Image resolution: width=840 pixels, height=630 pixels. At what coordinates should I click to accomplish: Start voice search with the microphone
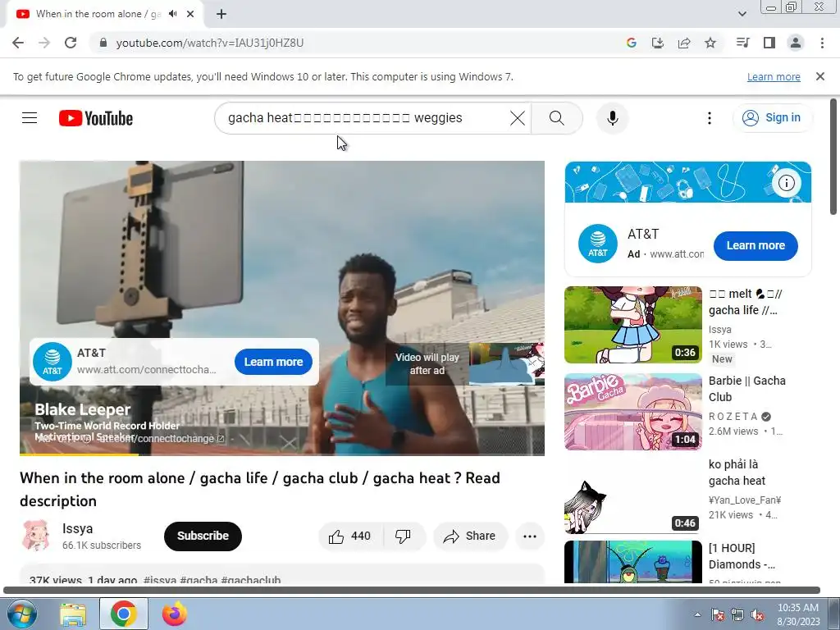pos(612,118)
